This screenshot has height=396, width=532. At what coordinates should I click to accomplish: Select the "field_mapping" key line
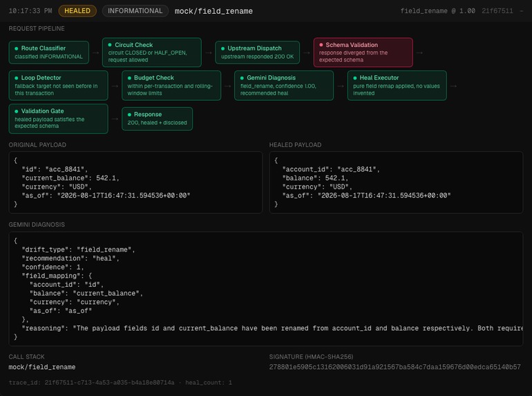point(57,276)
